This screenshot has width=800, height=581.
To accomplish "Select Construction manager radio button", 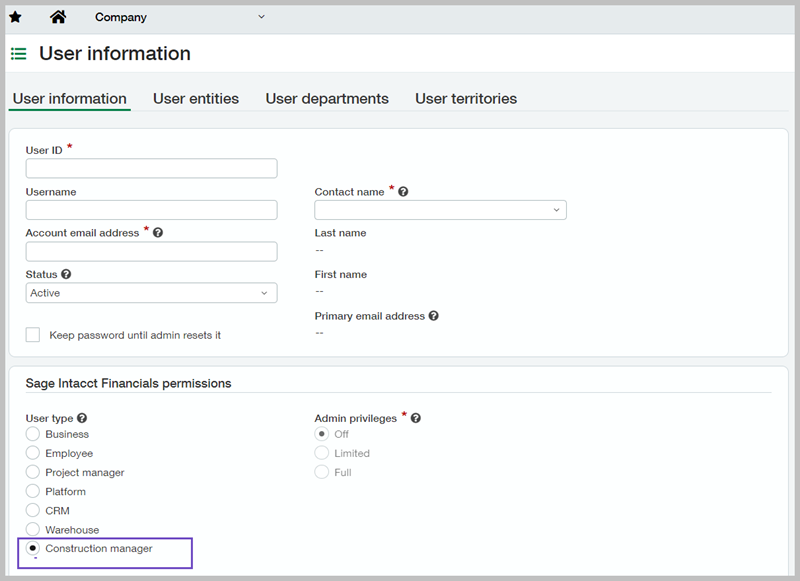I will click(x=33, y=549).
